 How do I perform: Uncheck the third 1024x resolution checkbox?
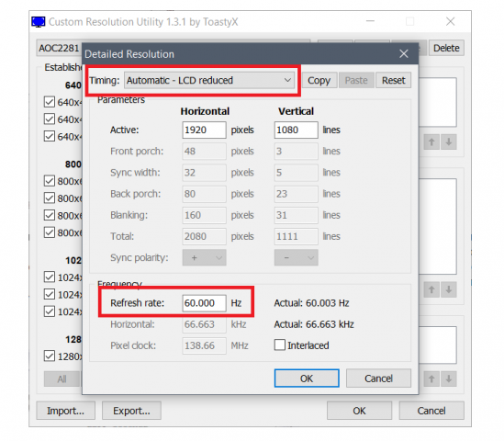[x=50, y=311]
